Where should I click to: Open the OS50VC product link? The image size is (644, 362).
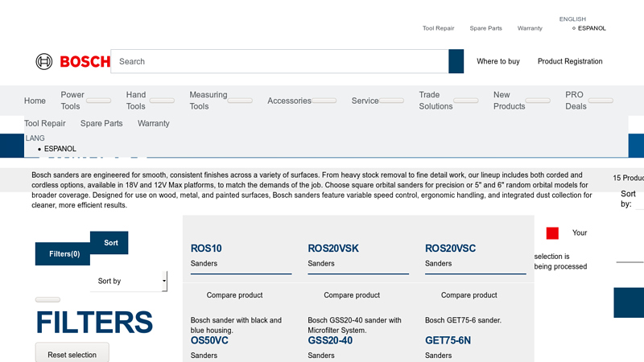click(x=210, y=340)
